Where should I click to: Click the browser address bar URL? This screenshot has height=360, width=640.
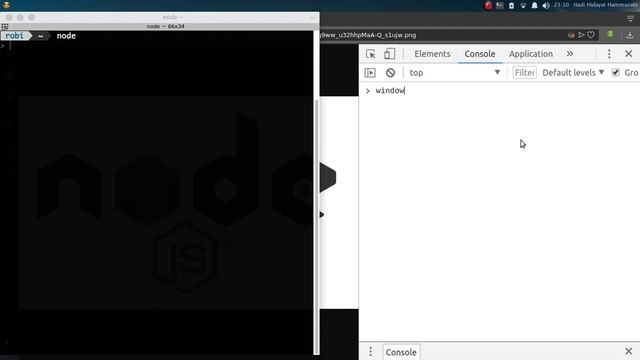pyautogui.click(x=368, y=35)
